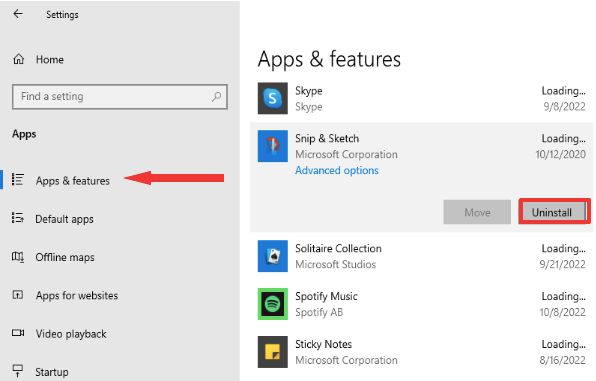Click the Apps & features page heading
The width and height of the screenshot is (596, 381).
[x=329, y=60]
